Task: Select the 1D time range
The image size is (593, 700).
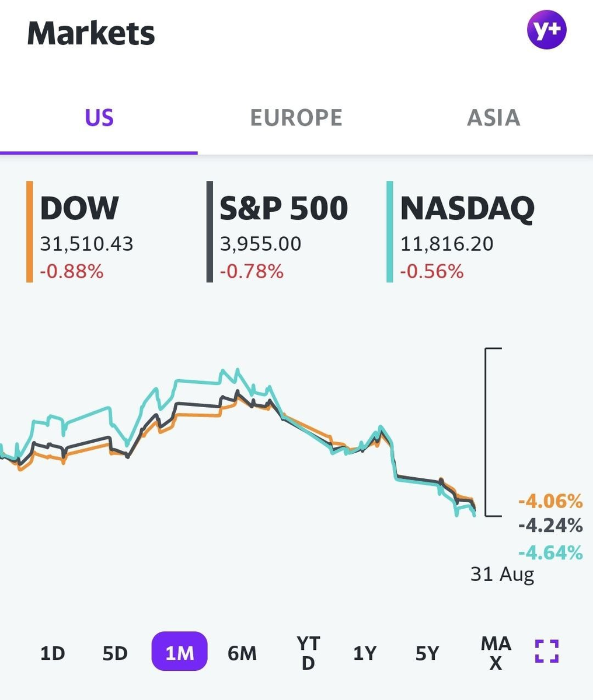Action: (x=53, y=653)
